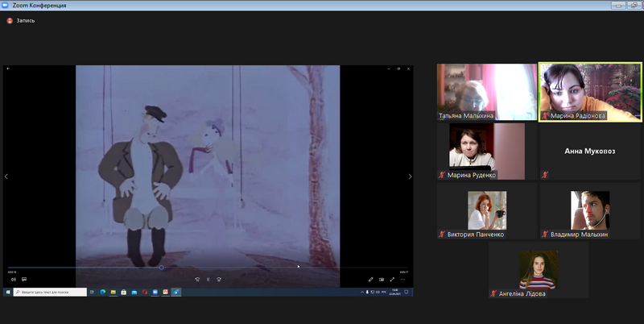
Task: Click the active Movies & TV taskbar icon
Action: click(176, 292)
